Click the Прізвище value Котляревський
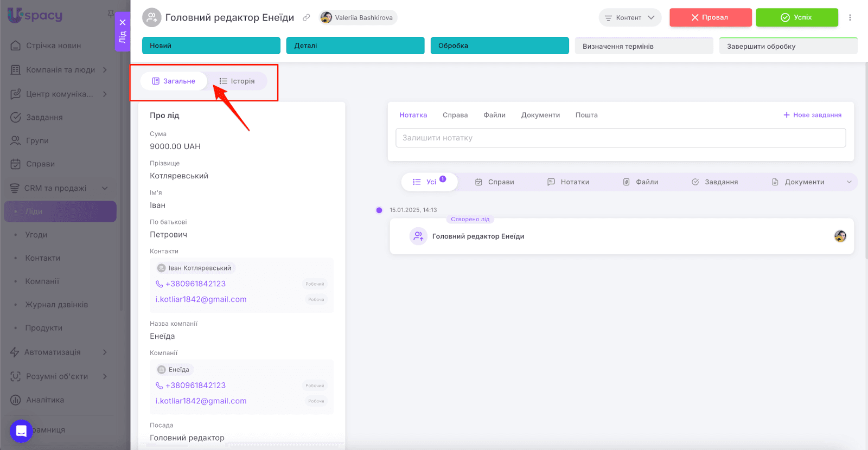Image resolution: width=868 pixels, height=450 pixels. point(179,176)
